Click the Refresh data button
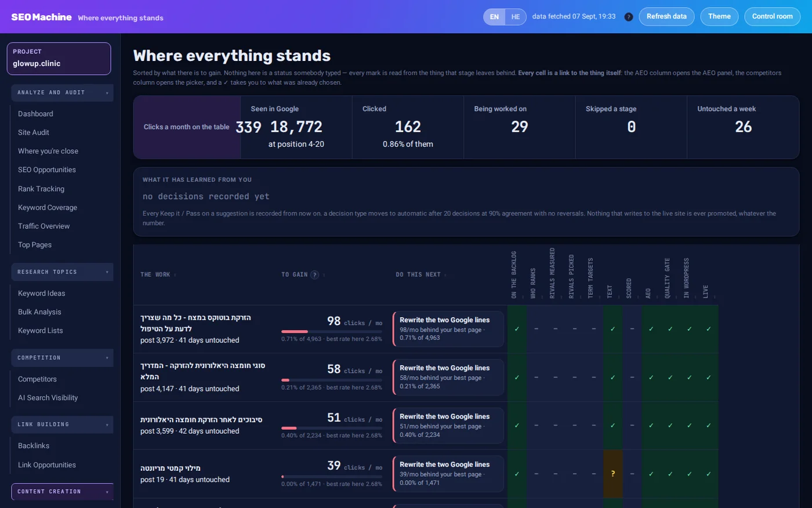Viewport: 812px width, 508px height. click(x=666, y=16)
